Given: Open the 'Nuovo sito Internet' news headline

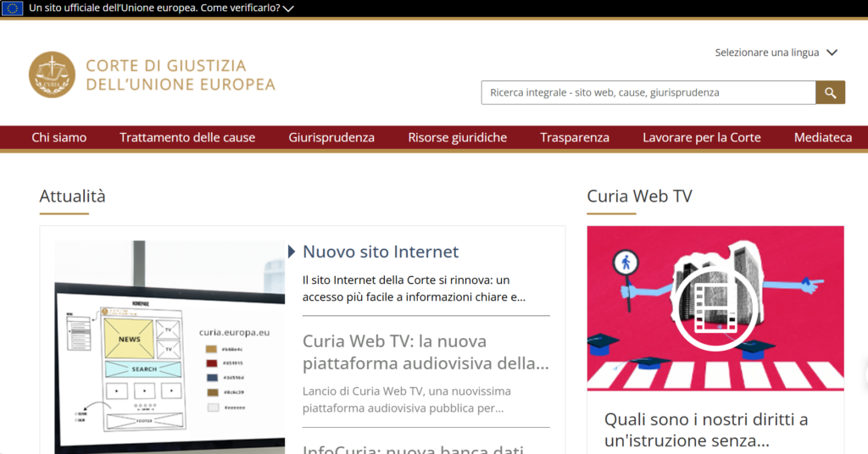Looking at the screenshot, I should [x=381, y=252].
